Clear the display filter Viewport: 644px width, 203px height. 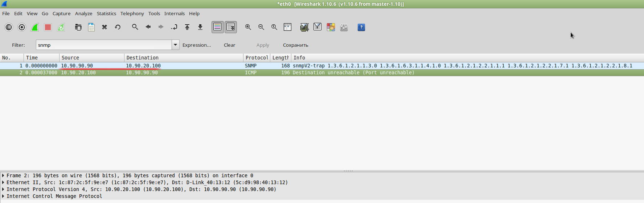(x=229, y=45)
